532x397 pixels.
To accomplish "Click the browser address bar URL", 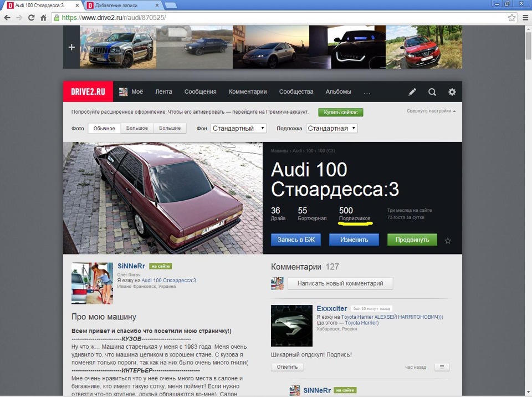I will (114, 18).
